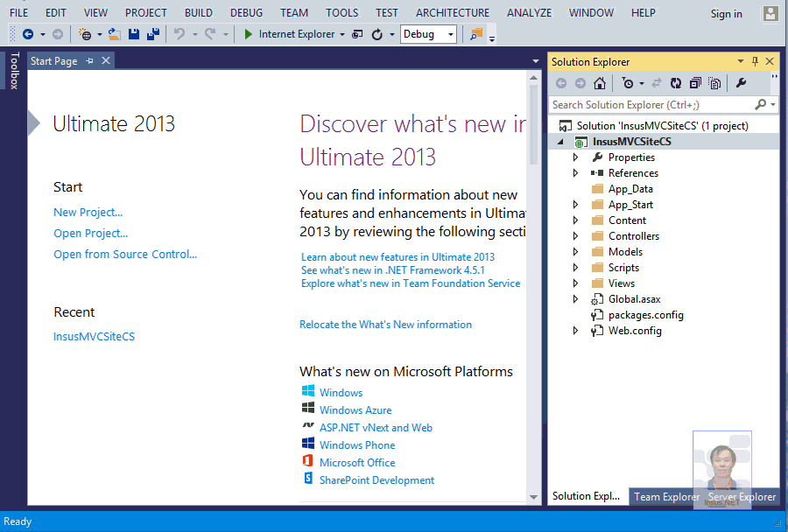Viewport: 788px width, 532px height.
Task: Open the Navigate Backward history dropdown arrow
Action: tap(43, 35)
